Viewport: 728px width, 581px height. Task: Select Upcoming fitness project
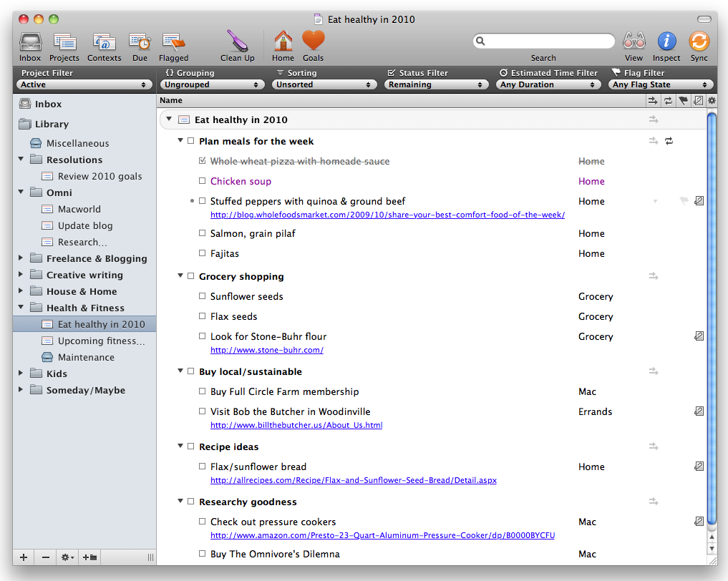click(x=101, y=341)
